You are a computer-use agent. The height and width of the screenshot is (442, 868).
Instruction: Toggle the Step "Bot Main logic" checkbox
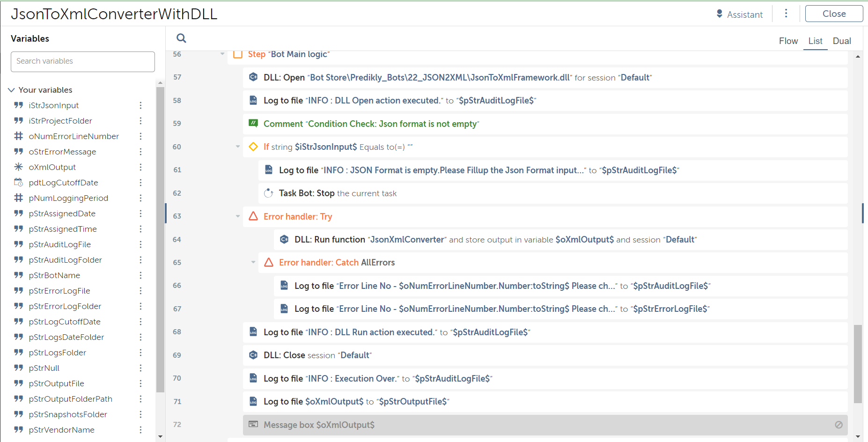tap(238, 54)
